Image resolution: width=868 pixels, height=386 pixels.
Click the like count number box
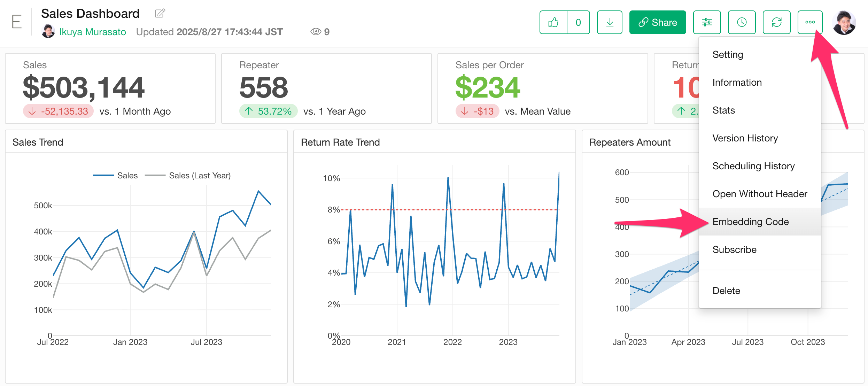click(x=578, y=23)
